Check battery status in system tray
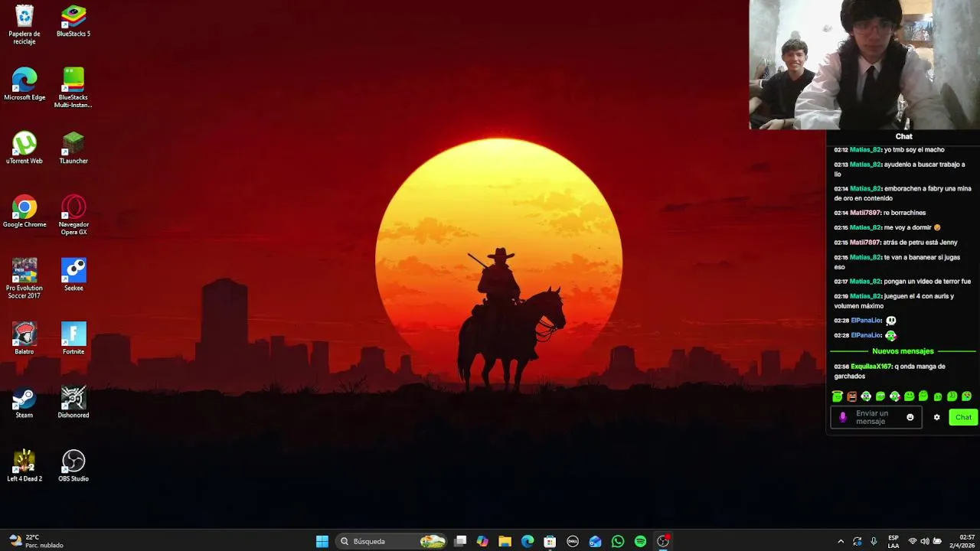The image size is (980, 551). 937,542
